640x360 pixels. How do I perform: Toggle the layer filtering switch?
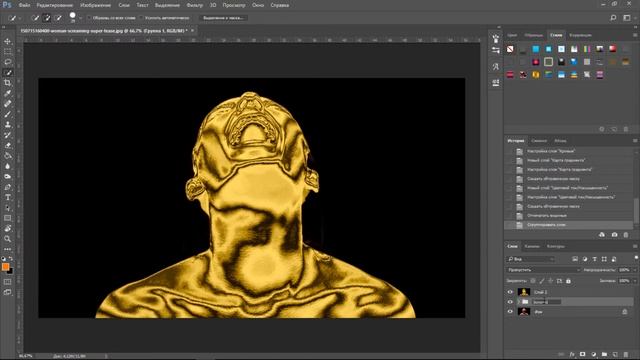pyautogui.click(x=636, y=258)
